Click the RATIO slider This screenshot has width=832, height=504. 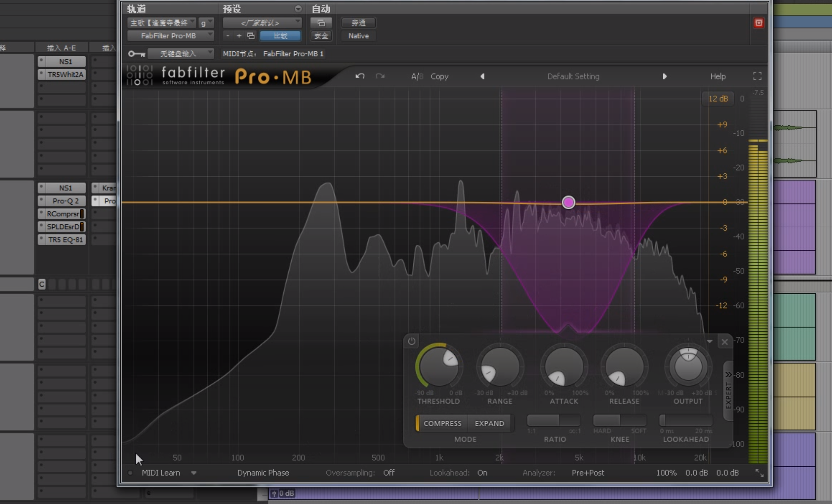click(554, 420)
